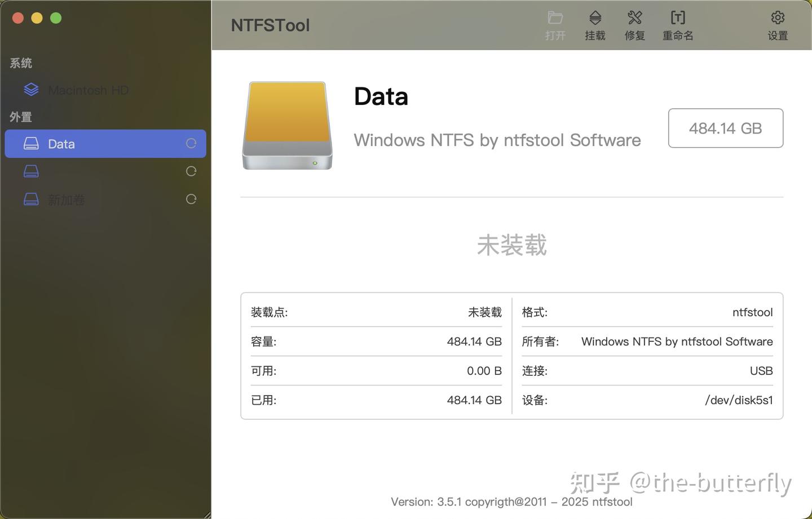812x519 pixels.
Task: Click the loading spinner next to Data
Action: point(191,144)
